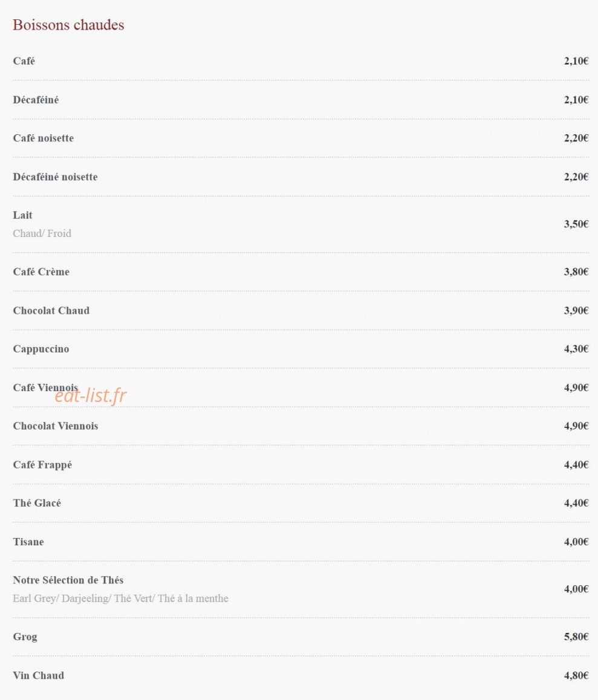This screenshot has height=700, width=598.
Task: Select the Lait item title
Action: pos(23,215)
